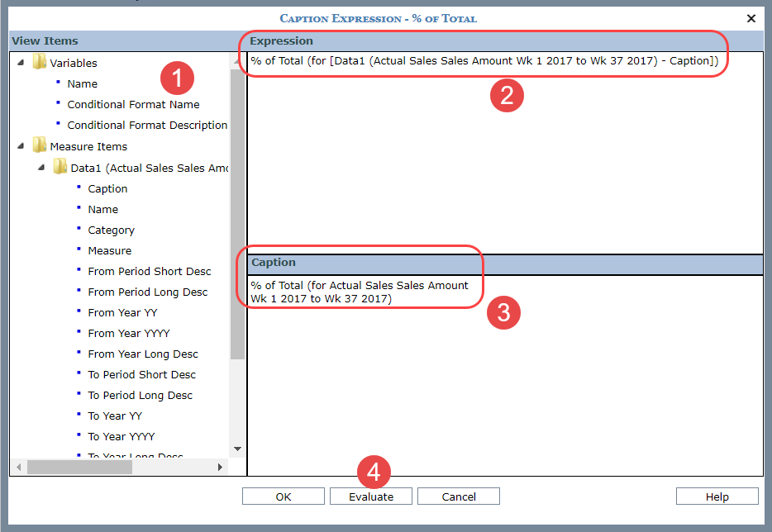Cancel the caption expression dialog
The width and height of the screenshot is (772, 532).
coord(458,496)
